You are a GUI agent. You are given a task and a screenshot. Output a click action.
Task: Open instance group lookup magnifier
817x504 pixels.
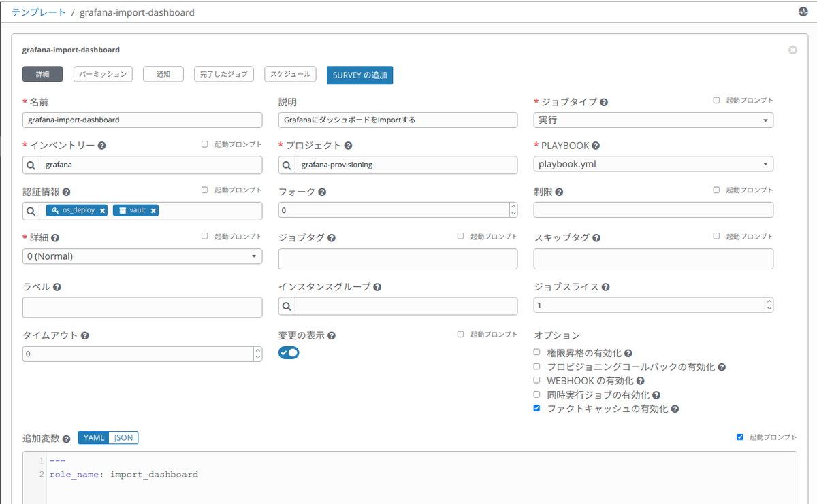click(x=287, y=306)
